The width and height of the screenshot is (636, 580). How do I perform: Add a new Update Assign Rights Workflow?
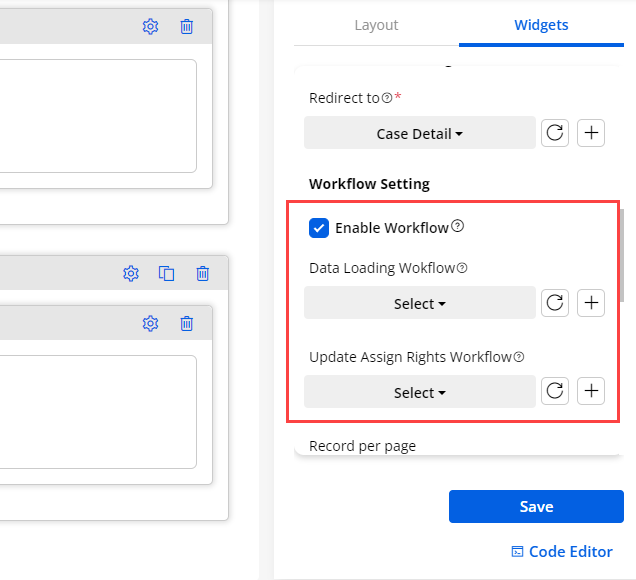(591, 392)
